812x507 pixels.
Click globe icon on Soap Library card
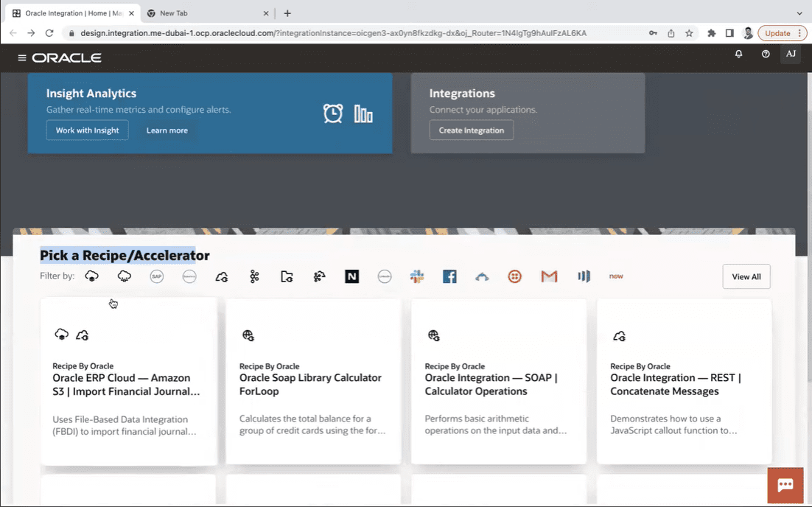point(248,335)
